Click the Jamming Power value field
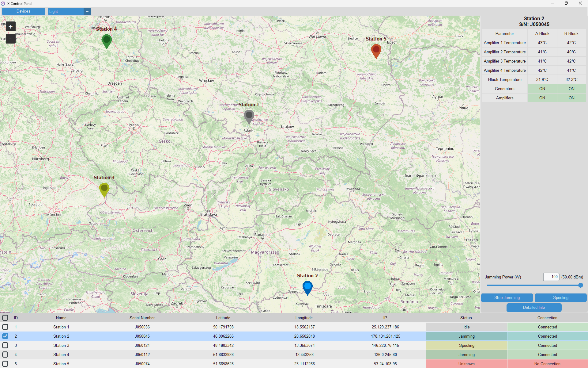Viewport: 588px width, 368px height. click(x=551, y=277)
